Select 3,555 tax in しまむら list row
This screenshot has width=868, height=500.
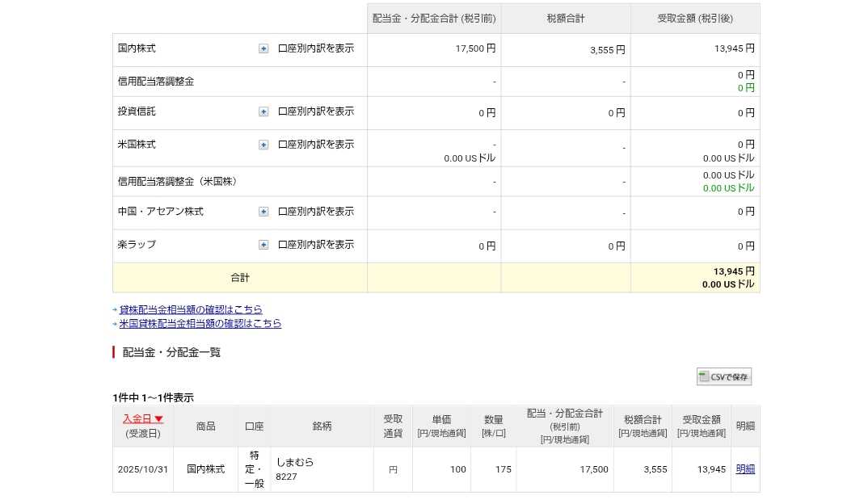(x=655, y=469)
